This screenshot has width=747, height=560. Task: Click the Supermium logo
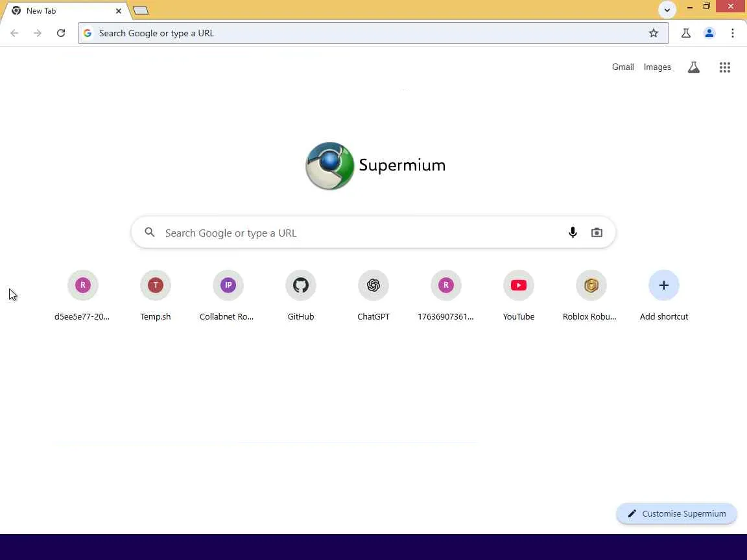375,166
